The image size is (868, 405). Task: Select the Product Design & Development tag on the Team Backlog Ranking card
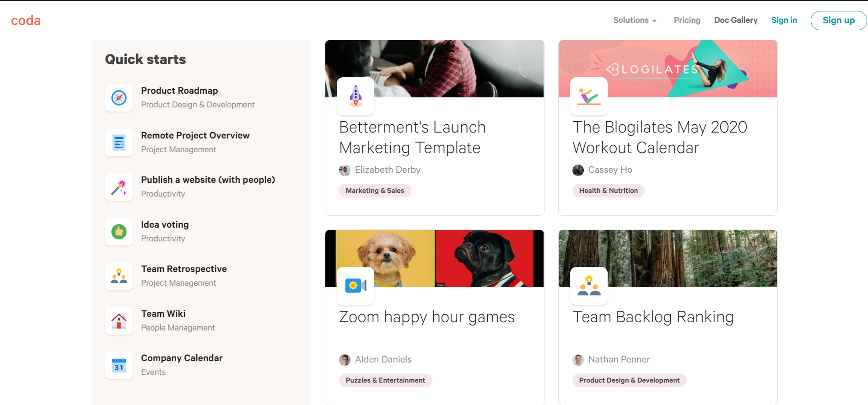629,380
